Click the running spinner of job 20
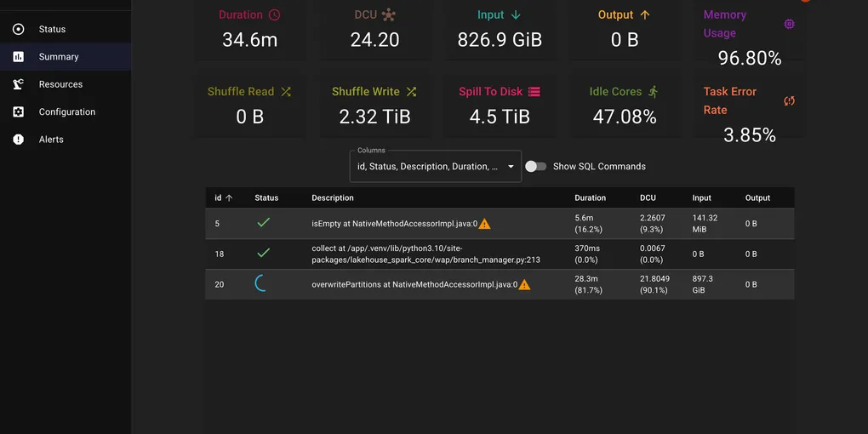The width and height of the screenshot is (868, 434). click(262, 284)
